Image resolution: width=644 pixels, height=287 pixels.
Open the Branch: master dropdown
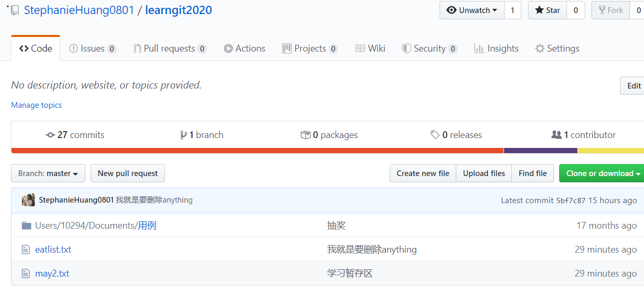[48, 173]
